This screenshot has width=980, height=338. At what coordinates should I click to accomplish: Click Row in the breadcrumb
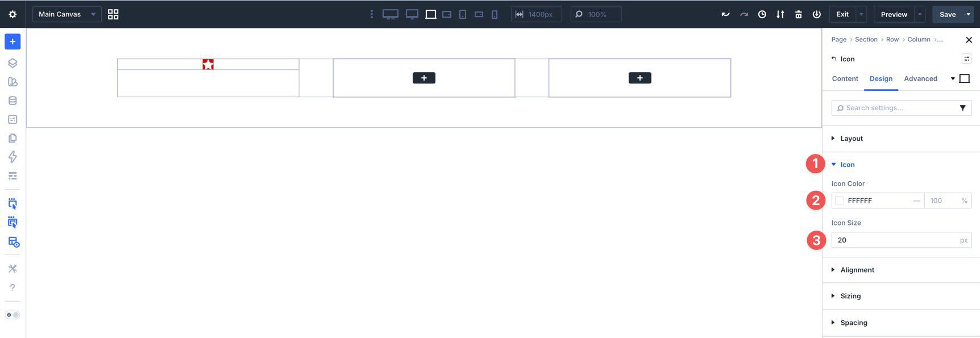click(892, 39)
